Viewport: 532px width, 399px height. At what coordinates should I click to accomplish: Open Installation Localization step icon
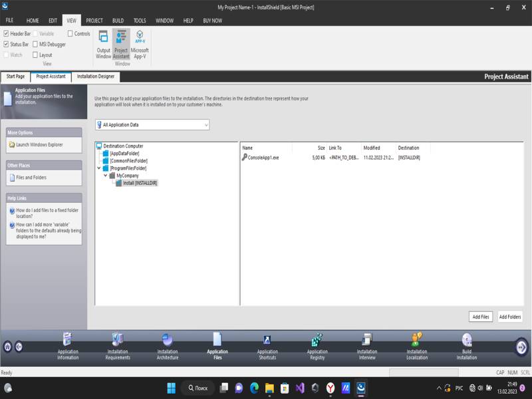click(x=417, y=345)
